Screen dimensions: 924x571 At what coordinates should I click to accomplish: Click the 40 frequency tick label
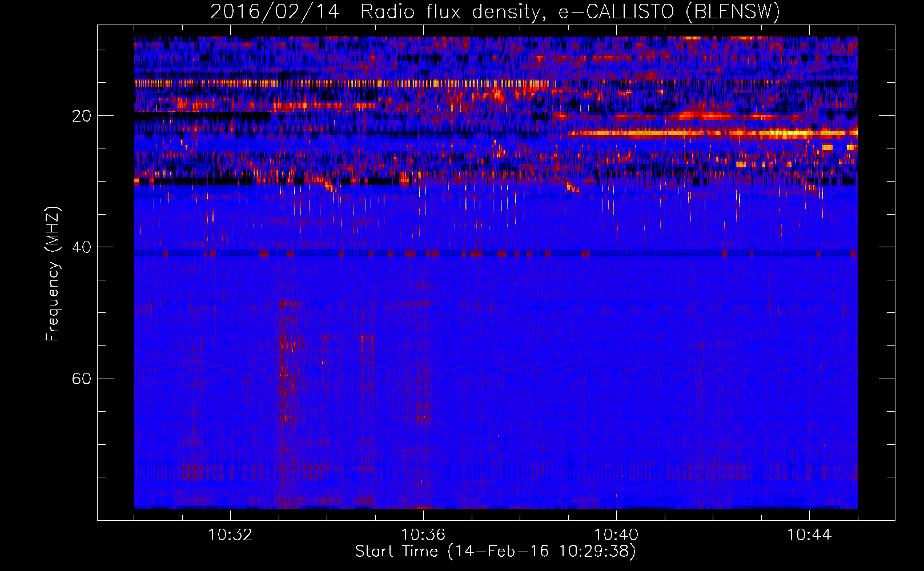click(81, 247)
